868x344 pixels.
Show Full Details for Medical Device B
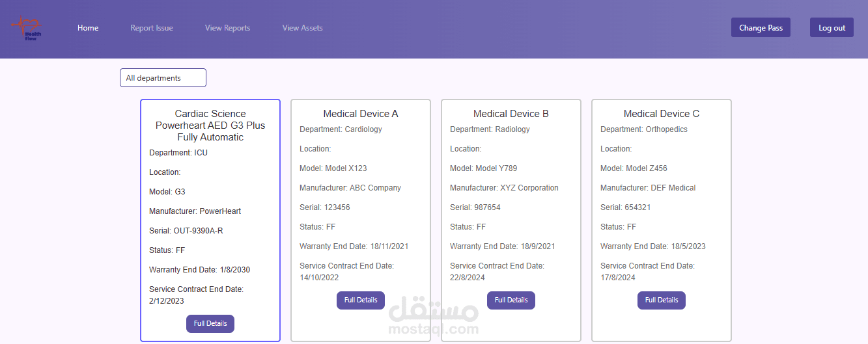tap(511, 300)
